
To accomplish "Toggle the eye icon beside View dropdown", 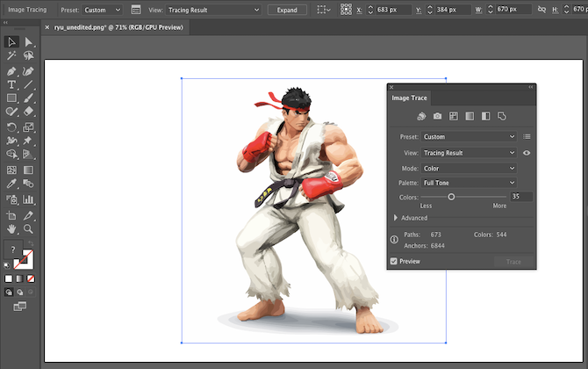I will pyautogui.click(x=527, y=153).
